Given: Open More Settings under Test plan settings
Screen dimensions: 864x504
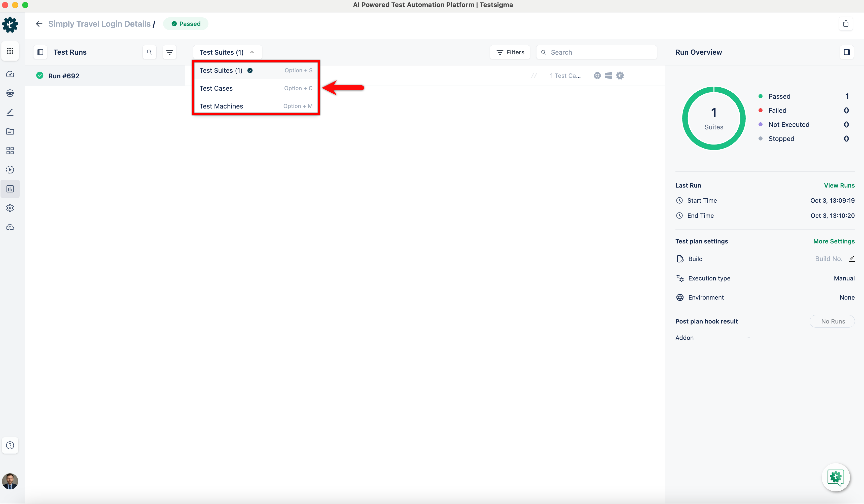Looking at the screenshot, I should tap(834, 241).
